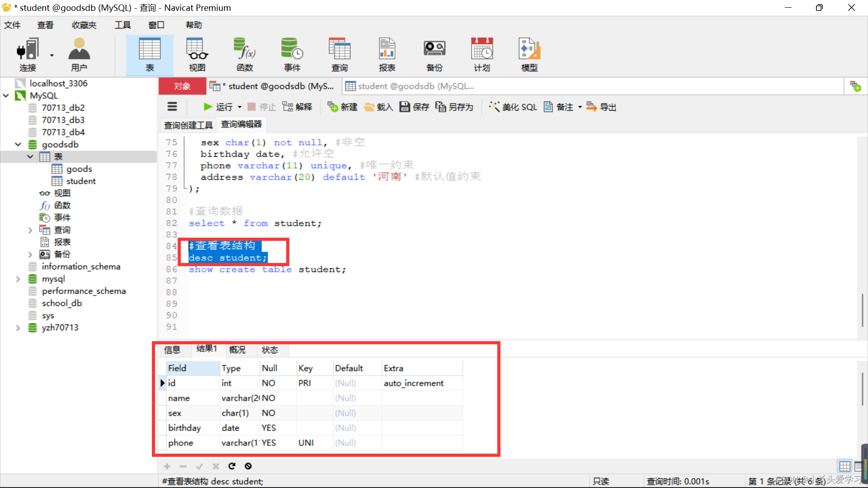Click delete record minus icon below results
Image resolution: width=868 pixels, height=488 pixels.
183,466
